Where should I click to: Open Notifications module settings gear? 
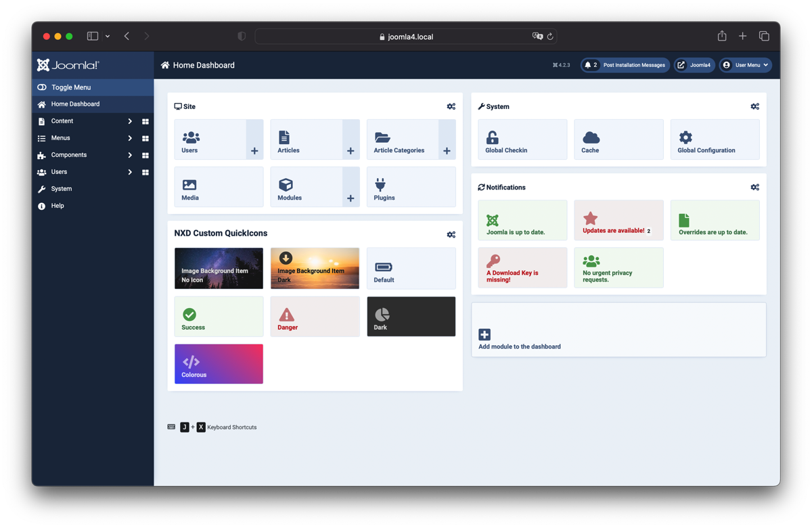(755, 188)
